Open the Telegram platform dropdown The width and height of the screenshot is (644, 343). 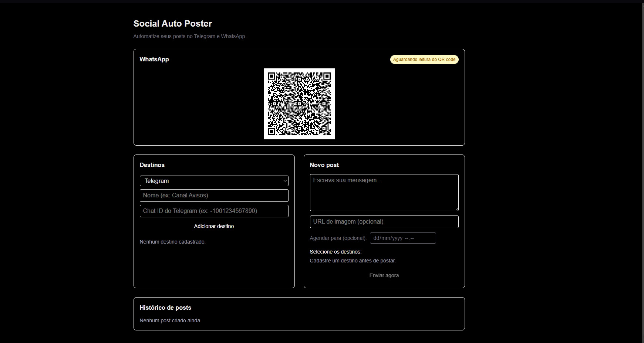214,181
